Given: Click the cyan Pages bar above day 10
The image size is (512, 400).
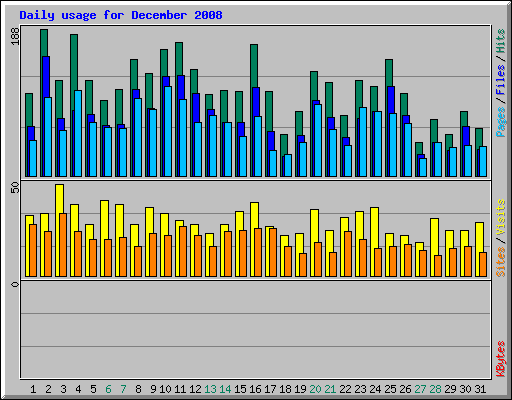Looking at the screenshot, I should 168,131.
